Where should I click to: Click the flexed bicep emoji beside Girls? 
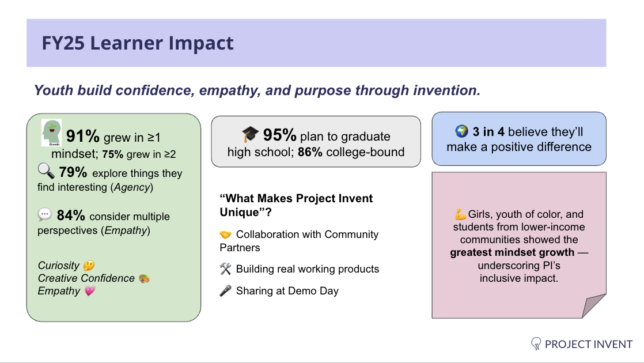(x=461, y=214)
